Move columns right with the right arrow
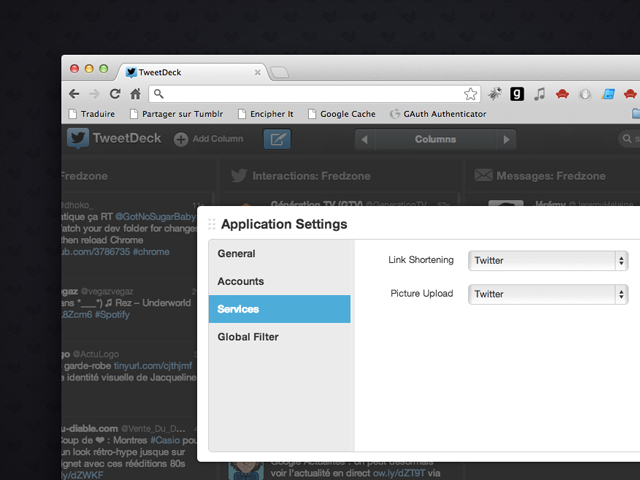 tap(507, 140)
